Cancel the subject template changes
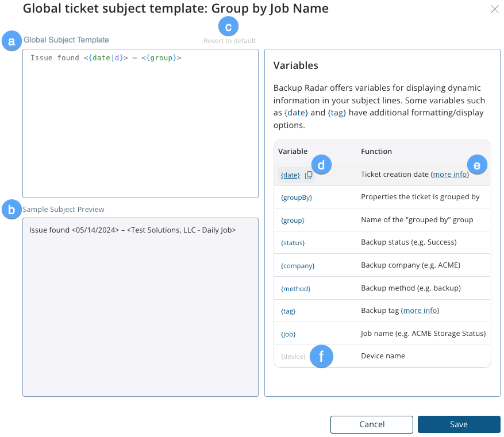This screenshot has height=437, width=504. click(372, 424)
